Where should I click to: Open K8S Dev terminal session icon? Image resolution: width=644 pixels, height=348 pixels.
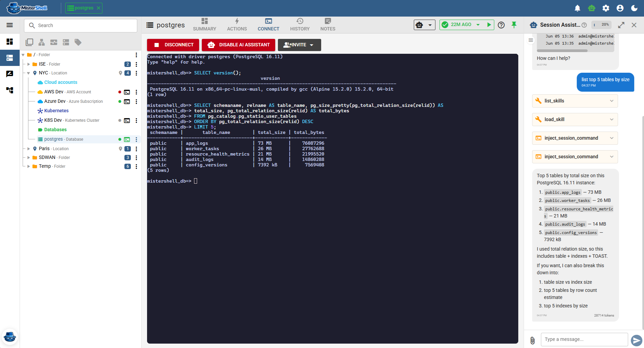pyautogui.click(x=127, y=120)
